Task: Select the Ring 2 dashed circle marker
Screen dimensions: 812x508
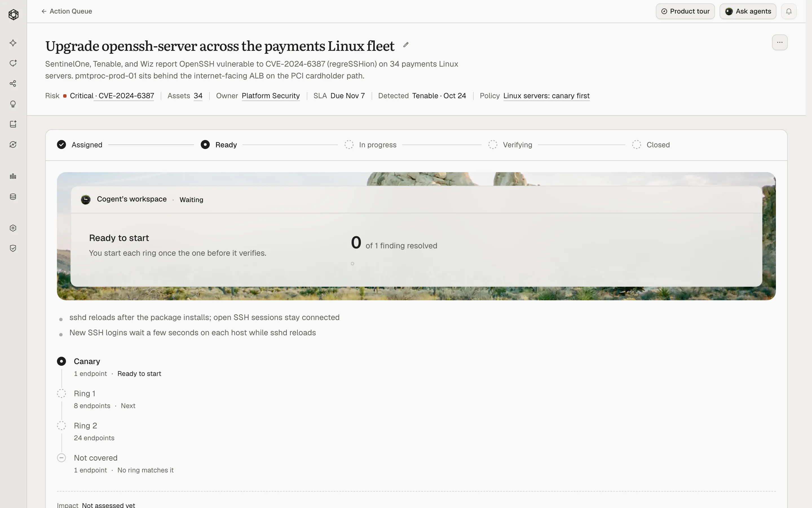Action: tap(61, 426)
